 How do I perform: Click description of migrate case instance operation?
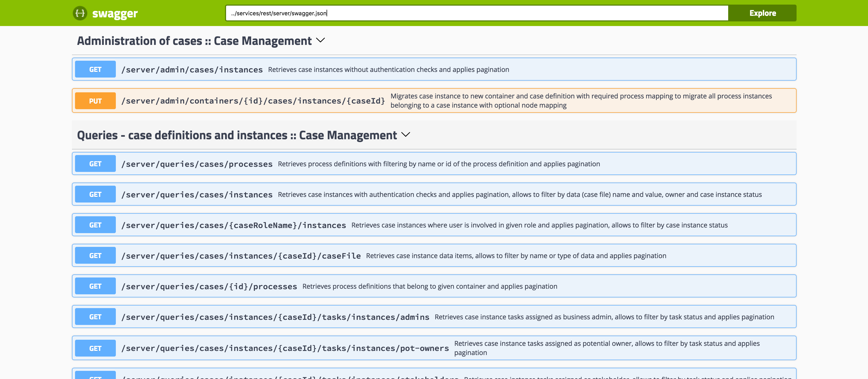click(580, 101)
